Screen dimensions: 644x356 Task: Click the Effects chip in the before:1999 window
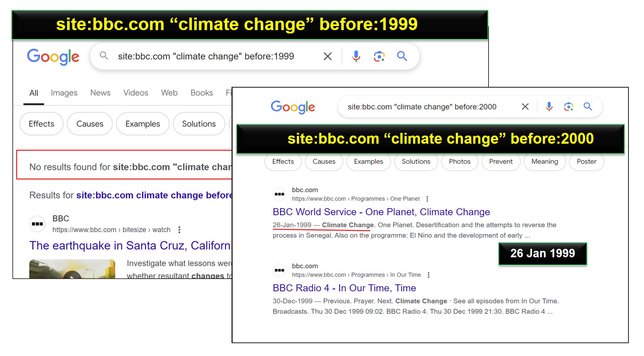coord(42,124)
